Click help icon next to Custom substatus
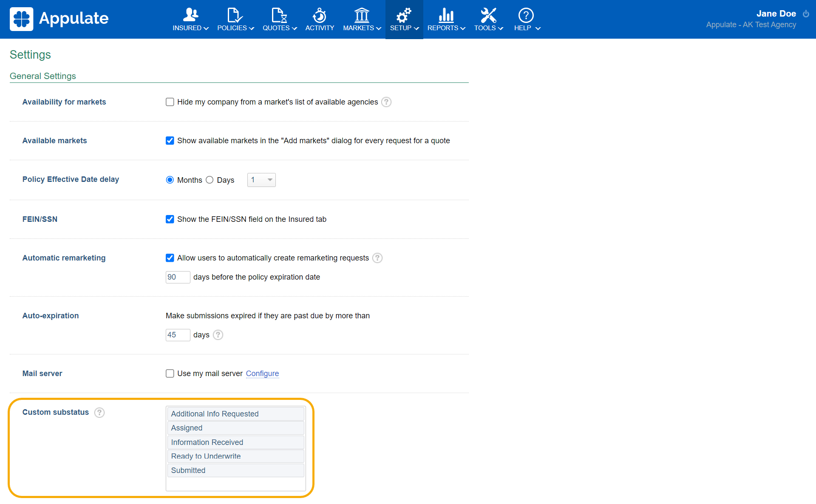The image size is (816, 504). (x=99, y=413)
